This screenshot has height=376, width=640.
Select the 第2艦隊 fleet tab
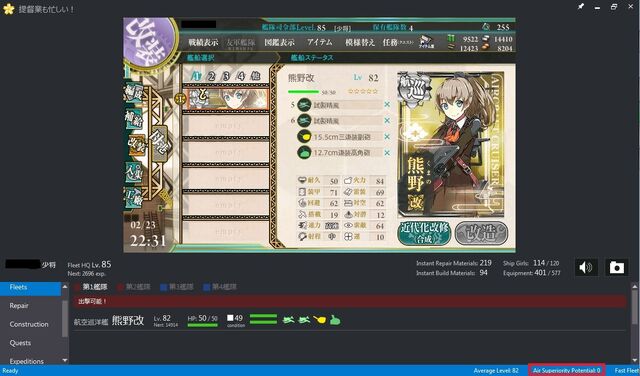click(134, 287)
